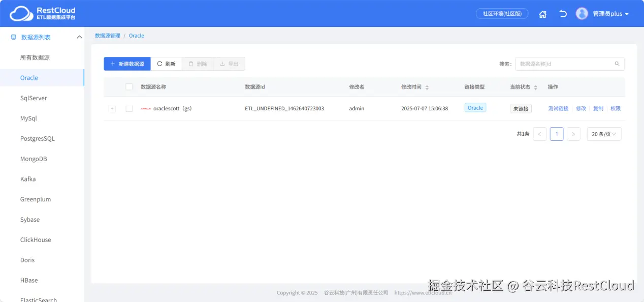Expand the oraclescott row with the plus control
The image size is (644, 302).
click(x=112, y=108)
